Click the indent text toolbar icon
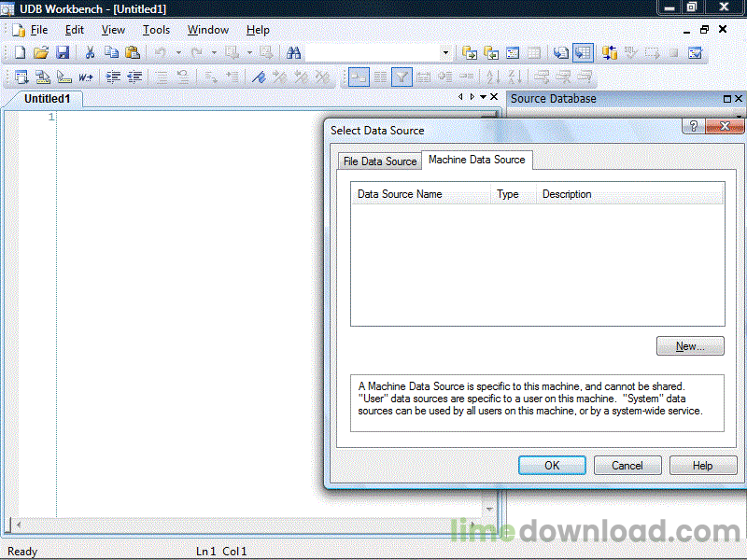747x560 pixels. click(x=114, y=77)
